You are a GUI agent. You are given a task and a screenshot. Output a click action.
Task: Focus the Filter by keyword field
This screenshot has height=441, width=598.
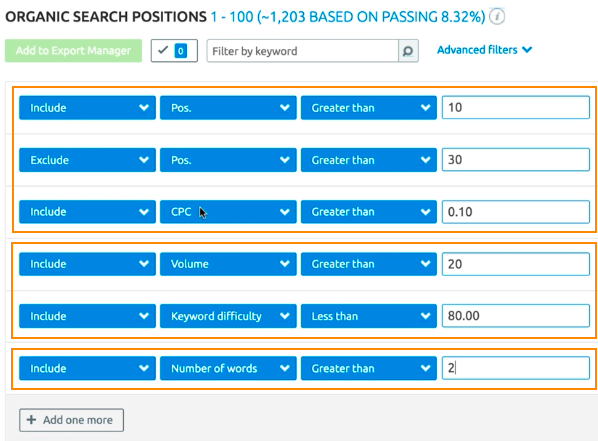coord(302,51)
